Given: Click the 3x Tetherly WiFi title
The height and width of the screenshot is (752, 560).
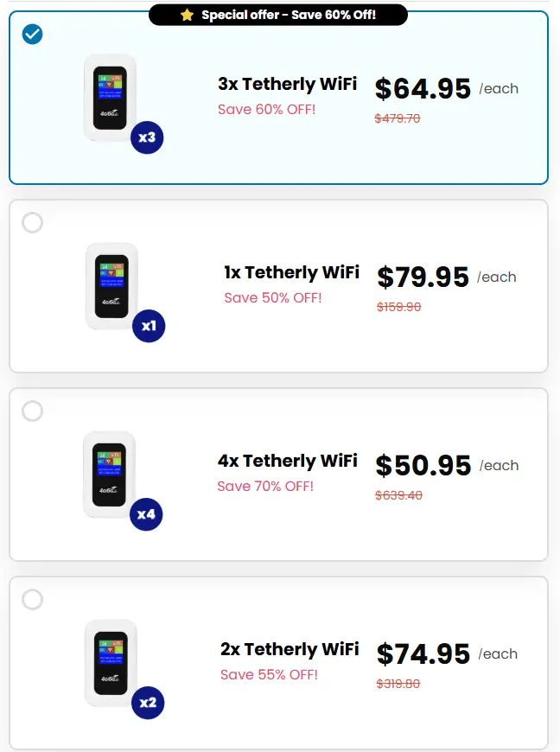Looking at the screenshot, I should tap(288, 84).
